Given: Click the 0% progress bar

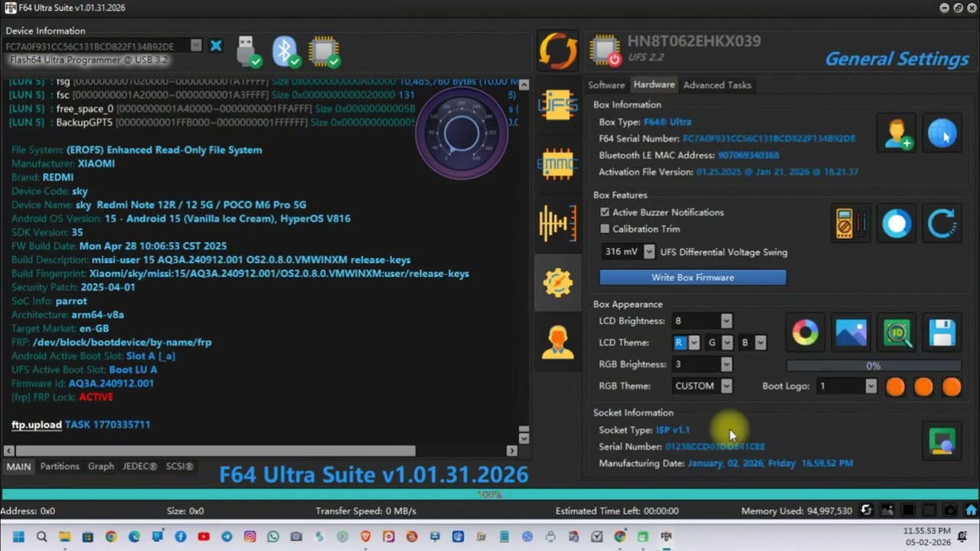Looking at the screenshot, I should pyautogui.click(x=874, y=366).
